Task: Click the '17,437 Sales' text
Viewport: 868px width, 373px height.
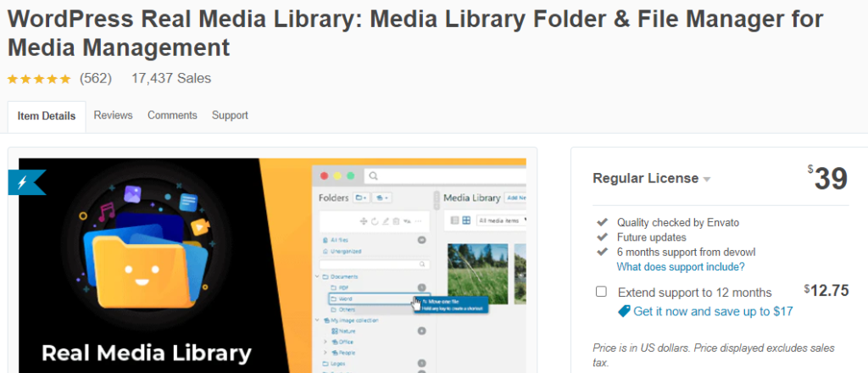Action: [171, 79]
